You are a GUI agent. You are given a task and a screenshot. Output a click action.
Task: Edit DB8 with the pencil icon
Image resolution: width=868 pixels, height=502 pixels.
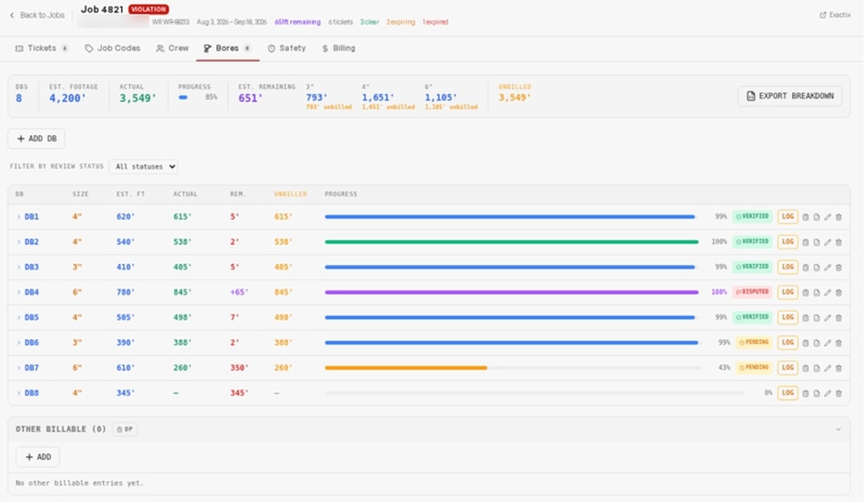pos(827,393)
